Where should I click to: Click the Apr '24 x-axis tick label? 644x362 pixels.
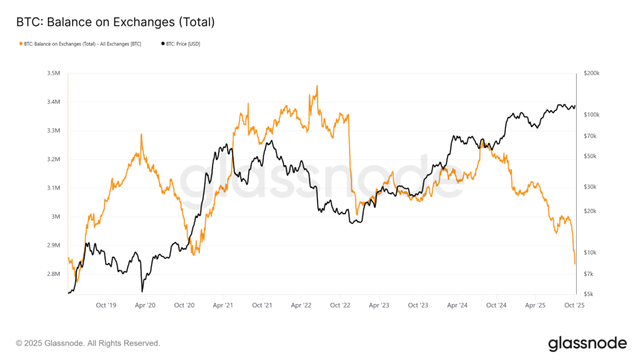pyautogui.click(x=457, y=305)
